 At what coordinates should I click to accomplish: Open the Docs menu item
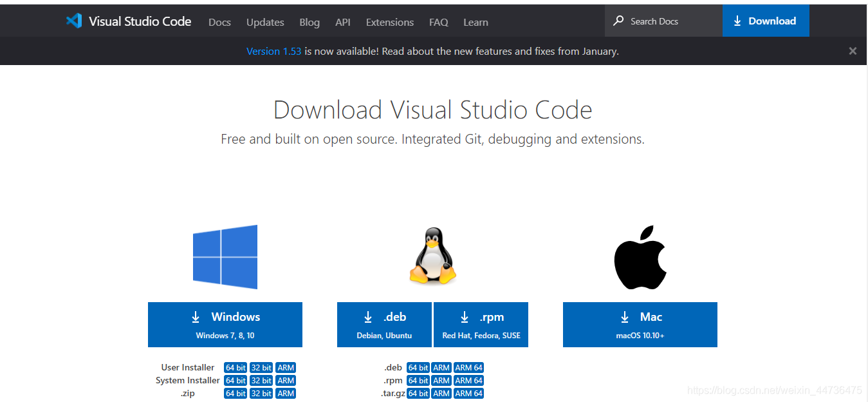[219, 22]
